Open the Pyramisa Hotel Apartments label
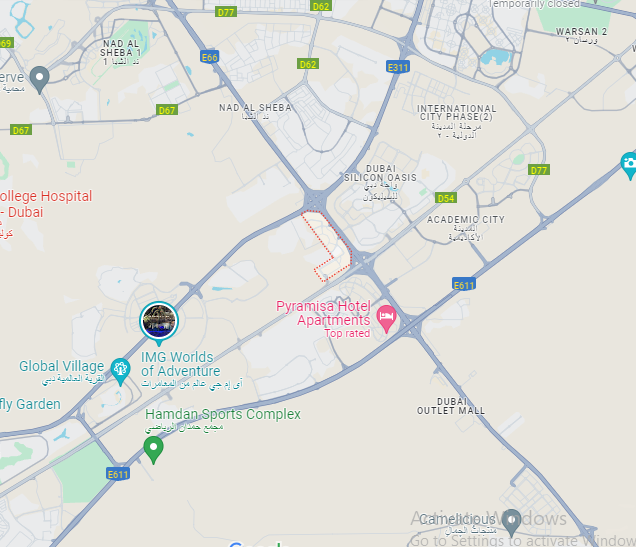 tap(323, 313)
